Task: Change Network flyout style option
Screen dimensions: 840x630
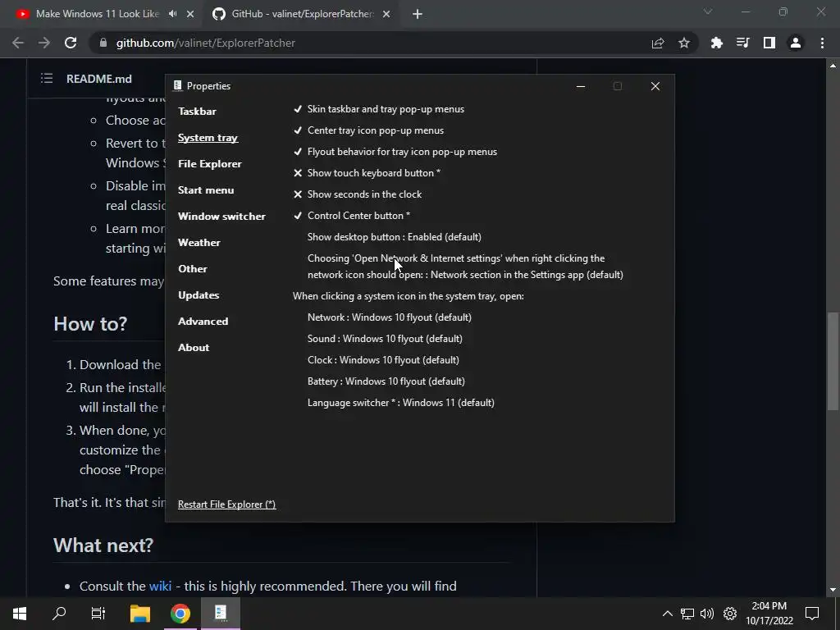Action: (x=390, y=317)
